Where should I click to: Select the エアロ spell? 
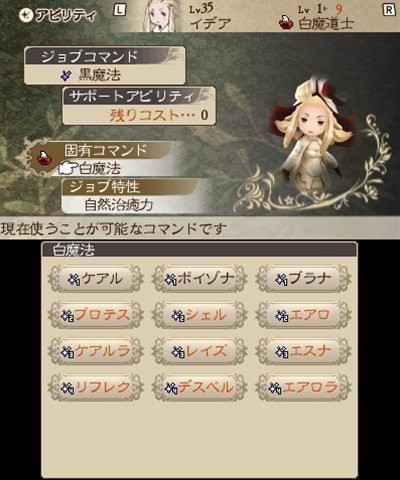(x=303, y=315)
